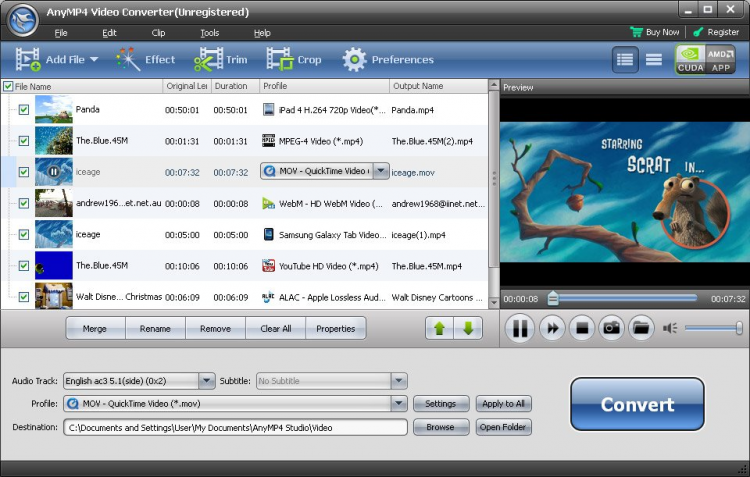Screen dimensions: 750x477
Task: Open the Clip menu
Action: coord(158,33)
